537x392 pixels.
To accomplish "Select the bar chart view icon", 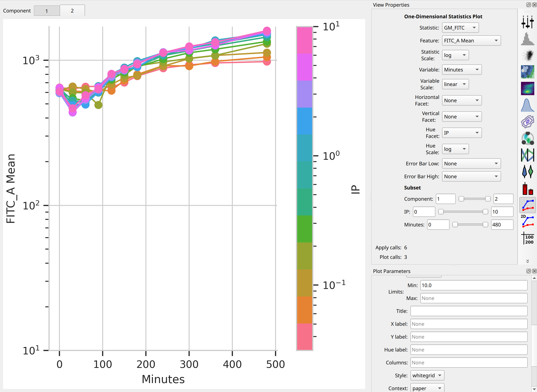I will point(527,188).
